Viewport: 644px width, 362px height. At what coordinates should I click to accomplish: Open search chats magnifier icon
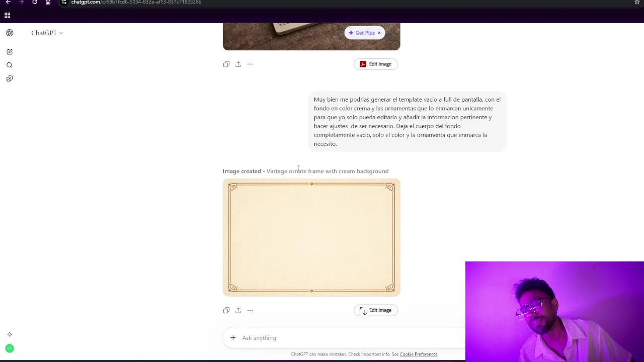pos(10,65)
